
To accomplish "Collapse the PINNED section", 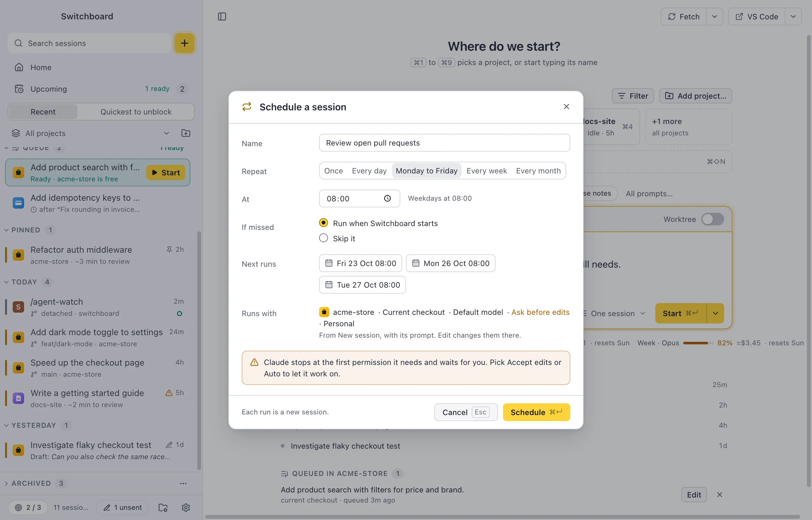I will coord(6,230).
